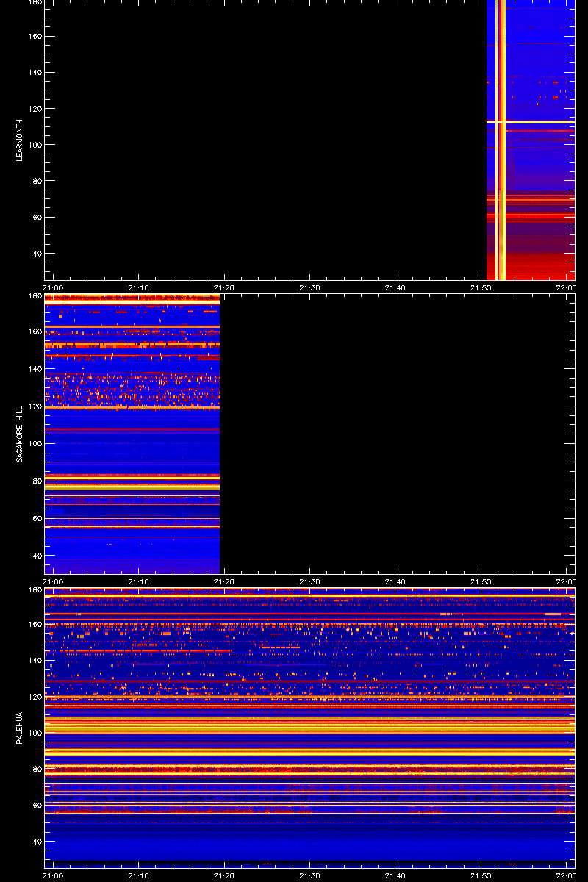The height and width of the screenshot is (882, 588).
Task: Click the Sagamore Hill spectrogram data strip
Action: [x=132, y=434]
